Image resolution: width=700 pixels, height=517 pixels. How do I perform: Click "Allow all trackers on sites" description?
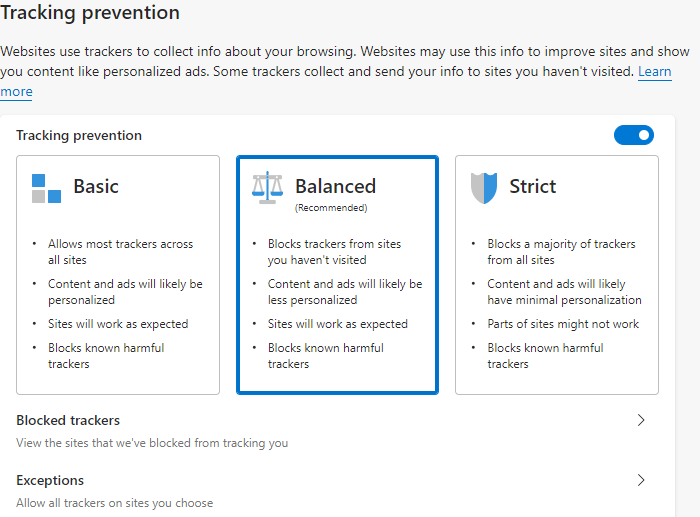[x=114, y=503]
